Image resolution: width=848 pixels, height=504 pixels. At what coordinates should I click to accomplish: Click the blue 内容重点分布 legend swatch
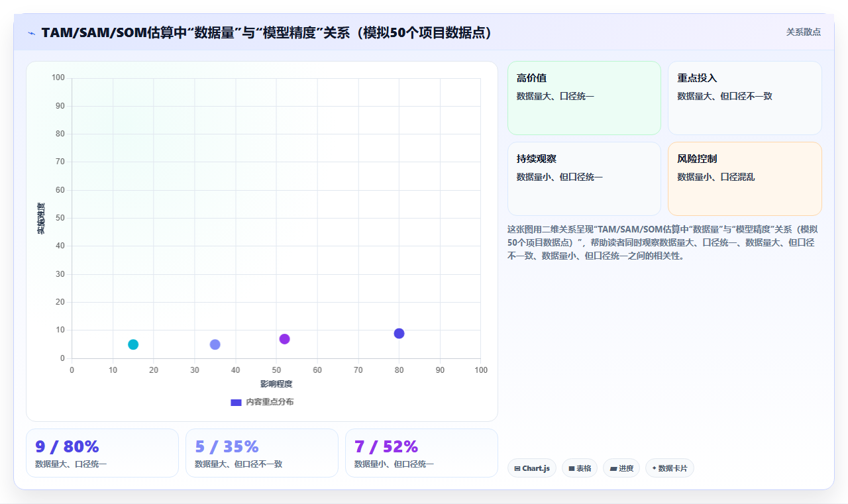pyautogui.click(x=236, y=402)
